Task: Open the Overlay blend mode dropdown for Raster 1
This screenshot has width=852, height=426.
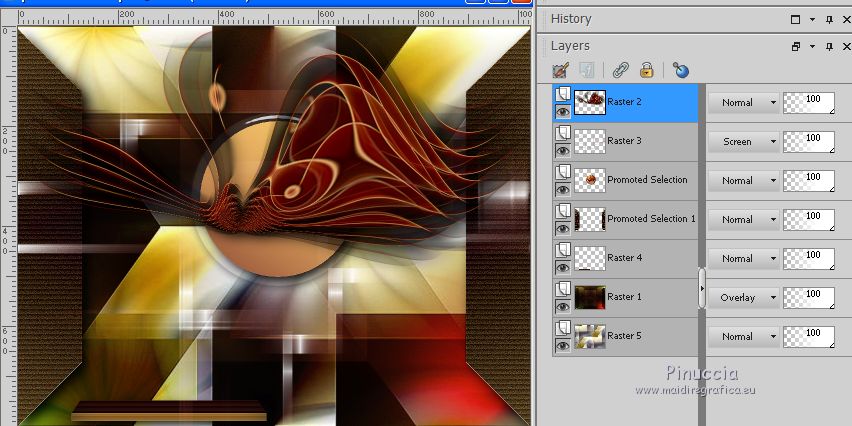Action: (743, 298)
